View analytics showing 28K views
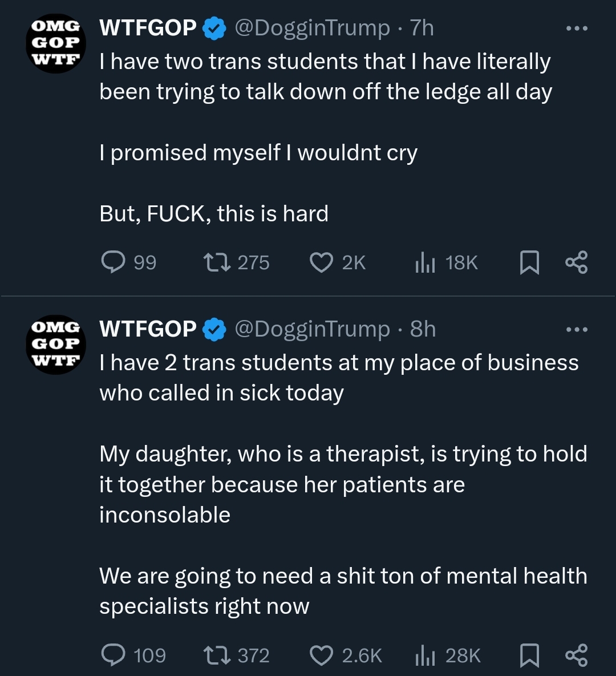Viewport: 616px width, 676px height. (x=425, y=655)
